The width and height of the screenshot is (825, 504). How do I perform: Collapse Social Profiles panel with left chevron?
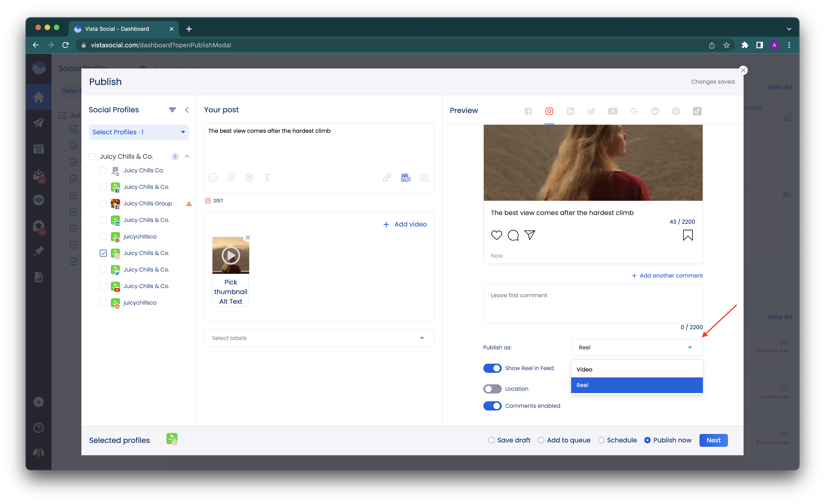tap(187, 110)
